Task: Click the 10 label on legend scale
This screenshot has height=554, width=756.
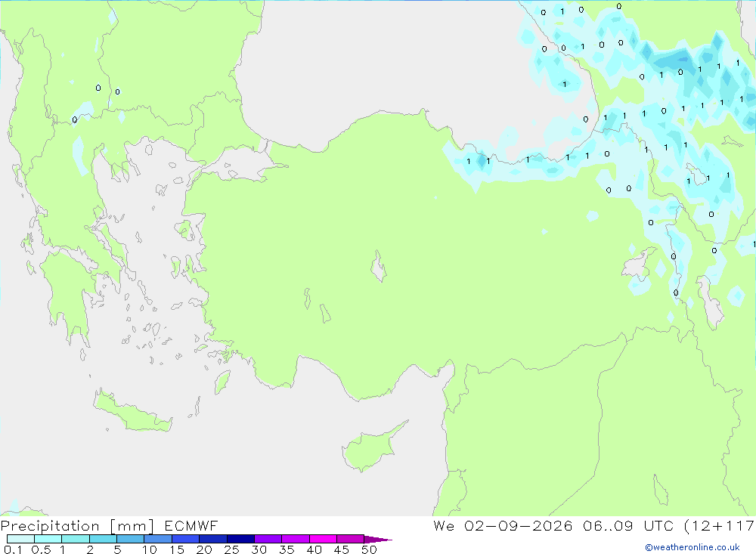Action: coord(149,549)
